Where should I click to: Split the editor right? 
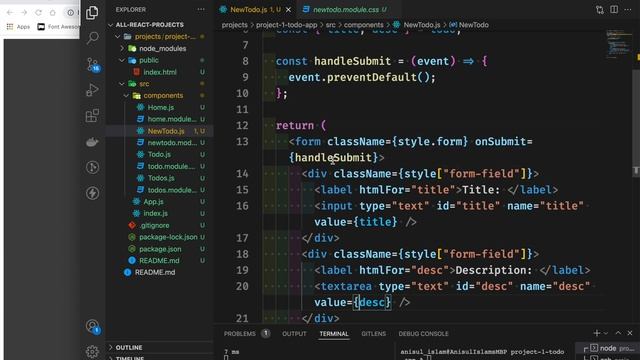(x=614, y=9)
